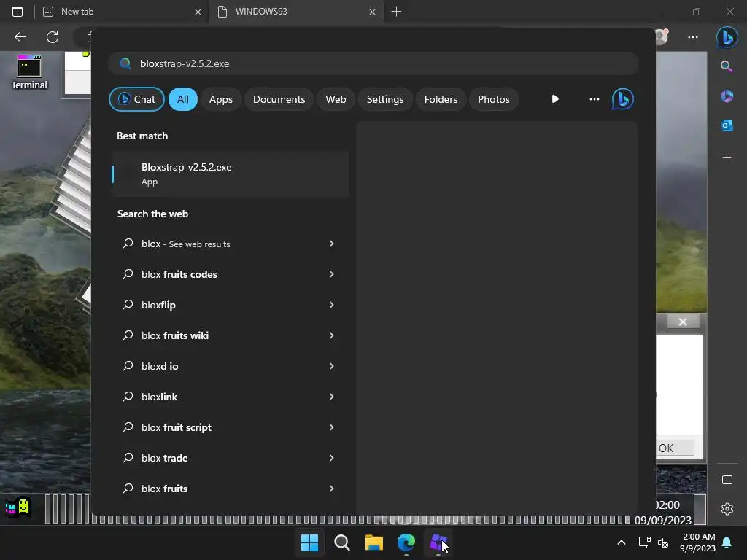Open Bloxstrap-v2.5.2.exe best match result
This screenshot has width=747, height=560.
pos(230,174)
